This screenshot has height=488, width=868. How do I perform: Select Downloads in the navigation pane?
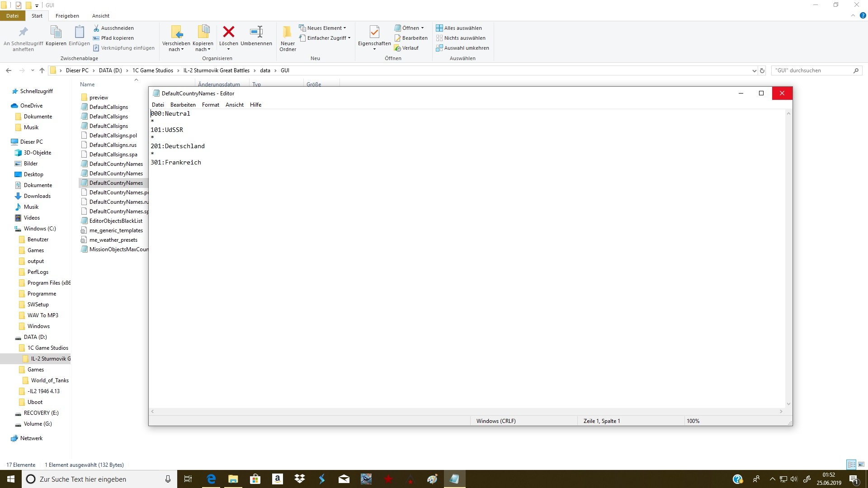click(x=37, y=196)
